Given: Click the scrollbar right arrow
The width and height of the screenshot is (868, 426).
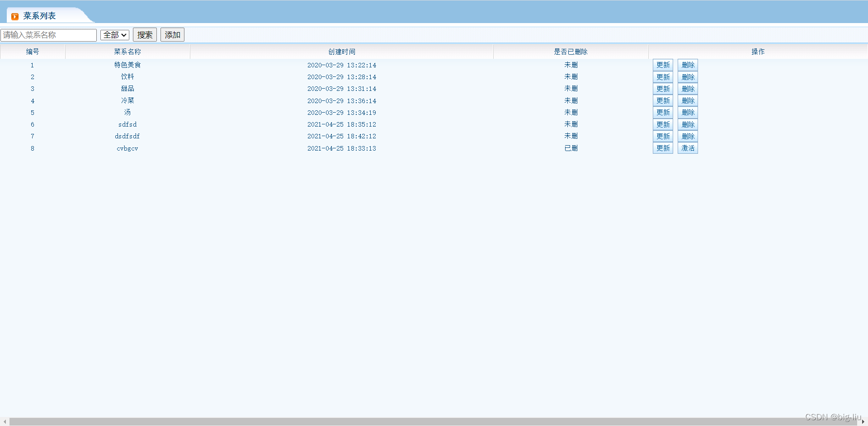Looking at the screenshot, I should 863,421.
